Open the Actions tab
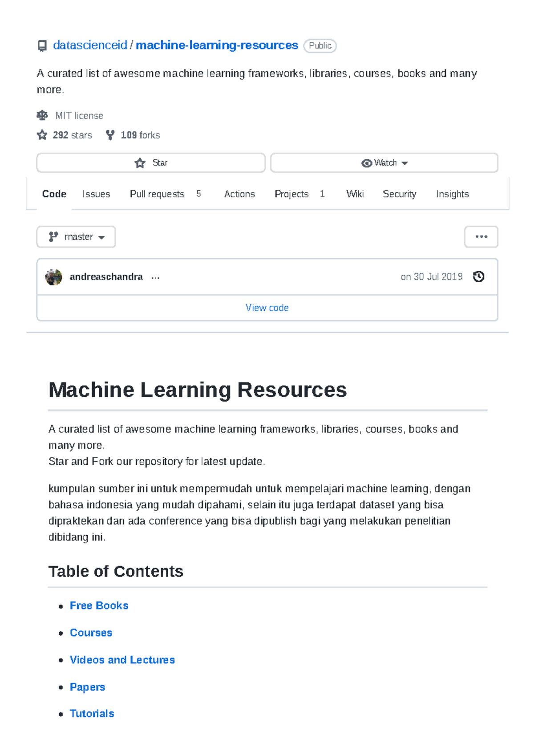This screenshot has width=534, height=756. point(239,194)
